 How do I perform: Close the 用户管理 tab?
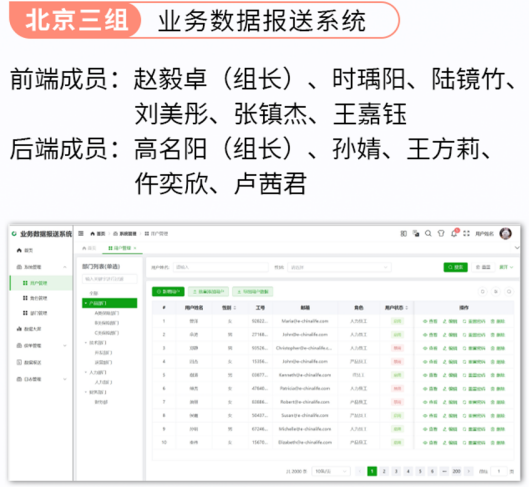[135, 248]
